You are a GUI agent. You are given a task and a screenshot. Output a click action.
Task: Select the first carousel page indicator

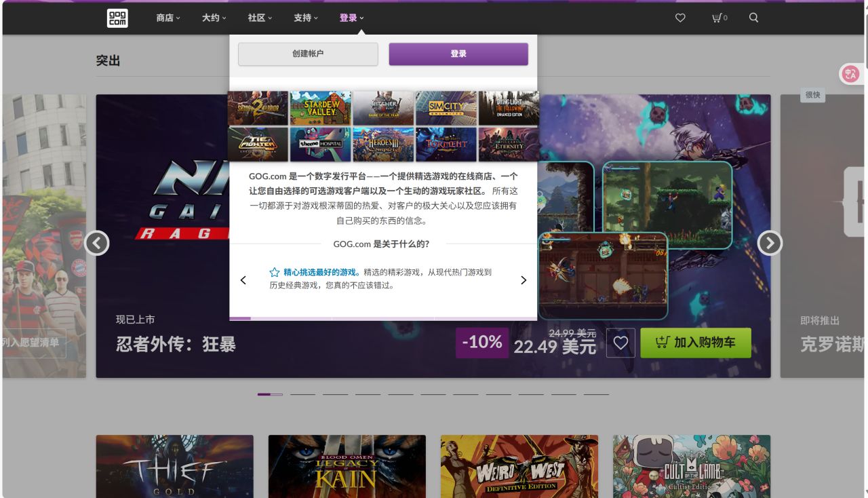click(x=270, y=394)
